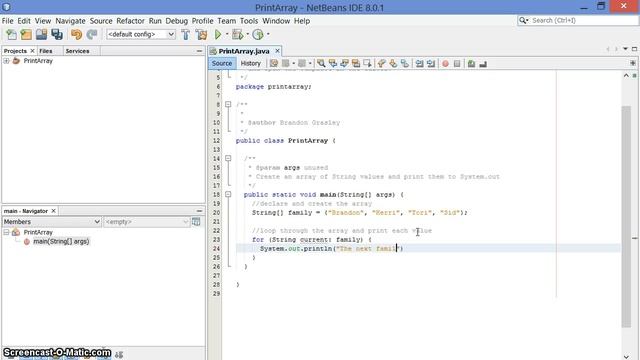
Task: Select main(String[] args) in Navigator
Action: click(61, 241)
